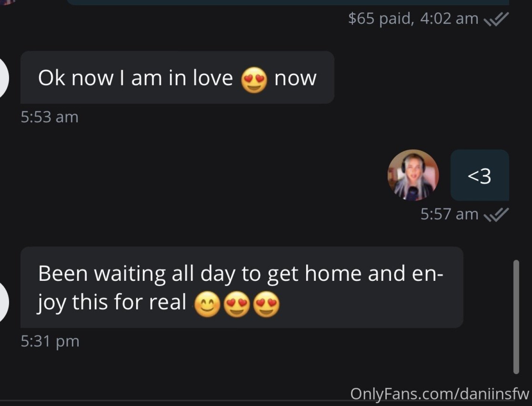This screenshot has height=406, width=532.
Task: Click the 5:57 am timestamp
Action: [x=449, y=214]
